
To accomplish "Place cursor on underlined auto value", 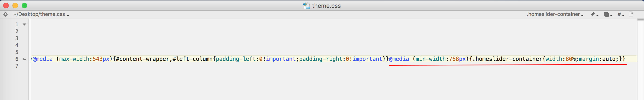I will point(609,59).
